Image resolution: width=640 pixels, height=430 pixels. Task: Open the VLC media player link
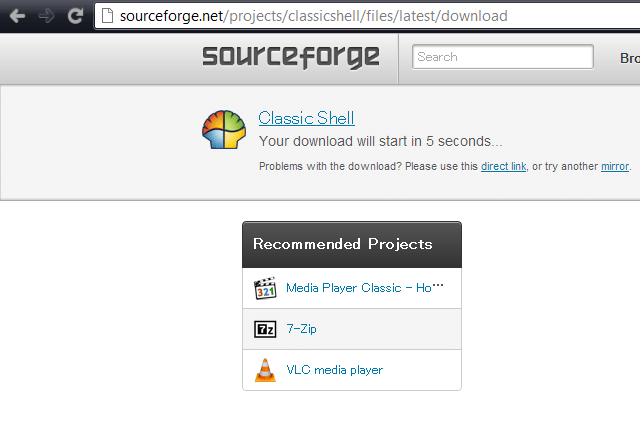click(334, 370)
